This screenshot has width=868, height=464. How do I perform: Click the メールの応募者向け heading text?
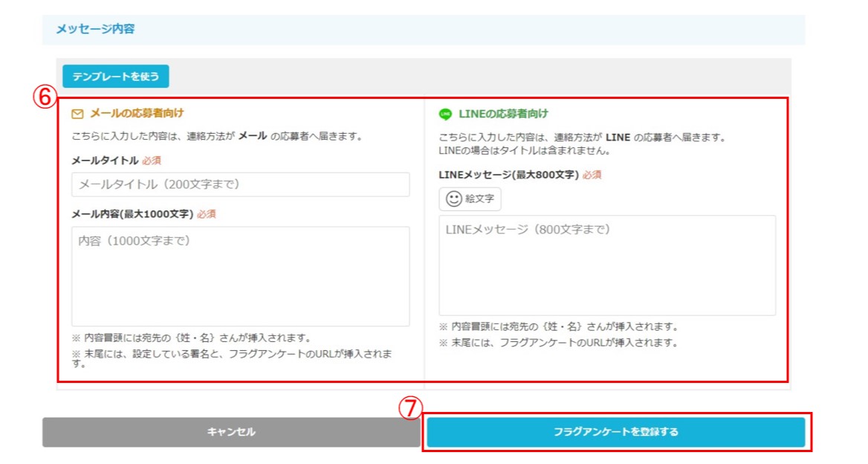click(137, 114)
